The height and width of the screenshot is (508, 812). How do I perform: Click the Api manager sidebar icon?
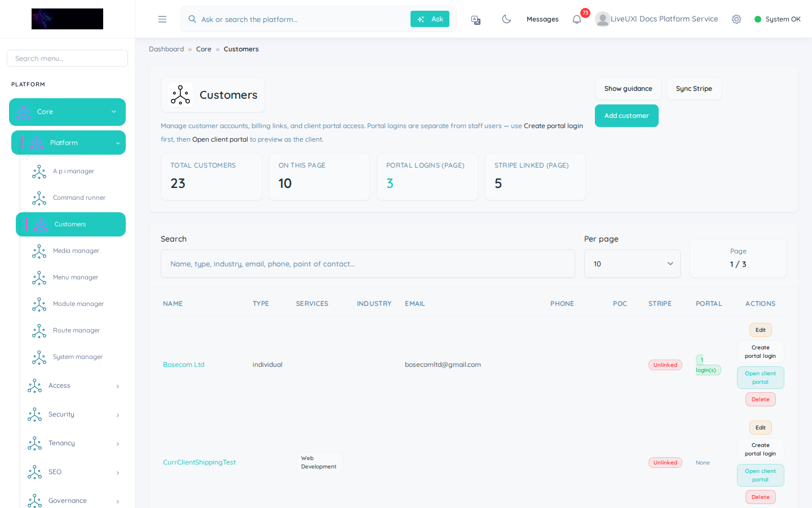[x=39, y=172]
